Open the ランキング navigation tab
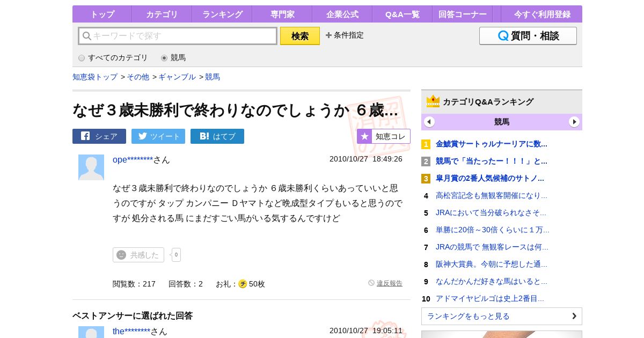The height and width of the screenshot is (338, 644). tap(222, 14)
